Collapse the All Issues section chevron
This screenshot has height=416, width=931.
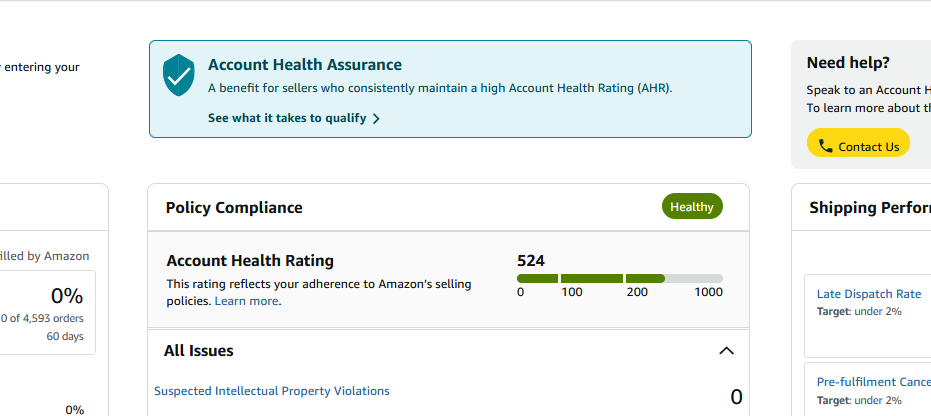pyautogui.click(x=727, y=351)
